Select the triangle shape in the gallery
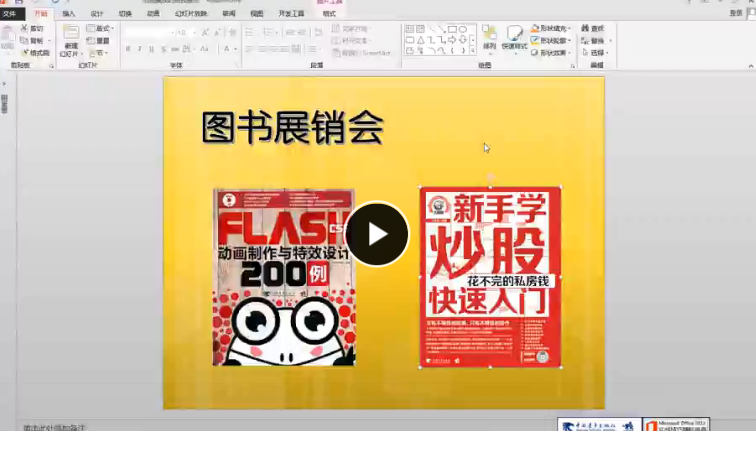The height and width of the screenshot is (454, 756). pos(420,40)
